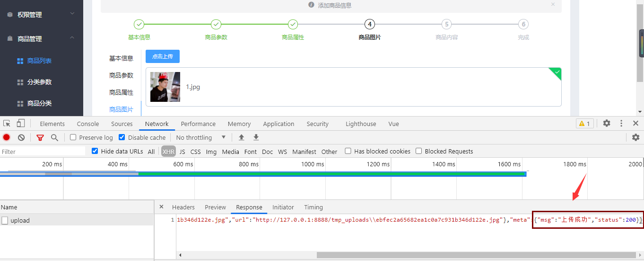Filter requests by XHR type
The height and width of the screenshot is (261, 644).
[168, 152]
